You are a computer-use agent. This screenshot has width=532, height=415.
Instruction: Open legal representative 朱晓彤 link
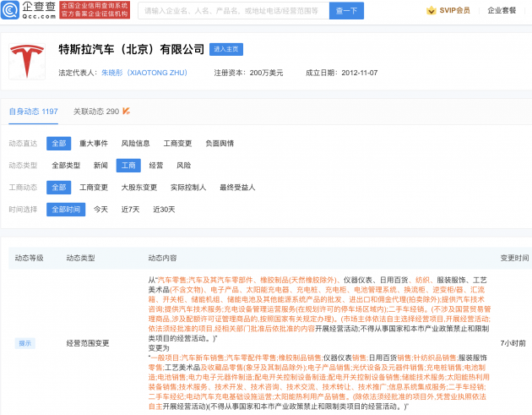[144, 73]
